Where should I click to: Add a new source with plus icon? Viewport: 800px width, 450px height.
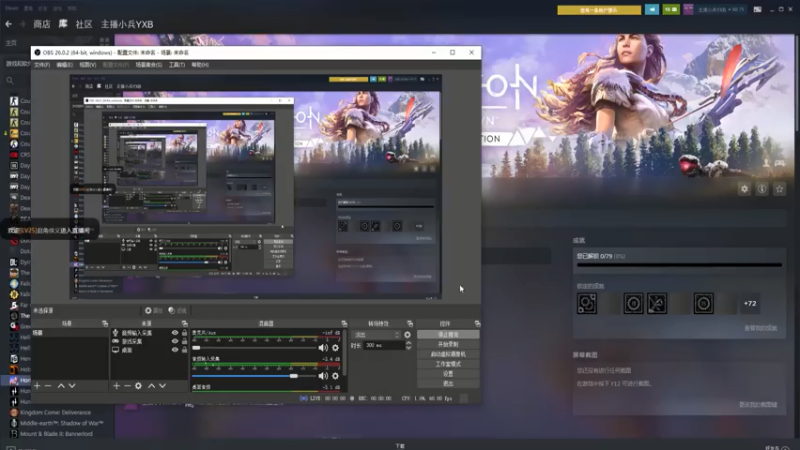coord(116,386)
